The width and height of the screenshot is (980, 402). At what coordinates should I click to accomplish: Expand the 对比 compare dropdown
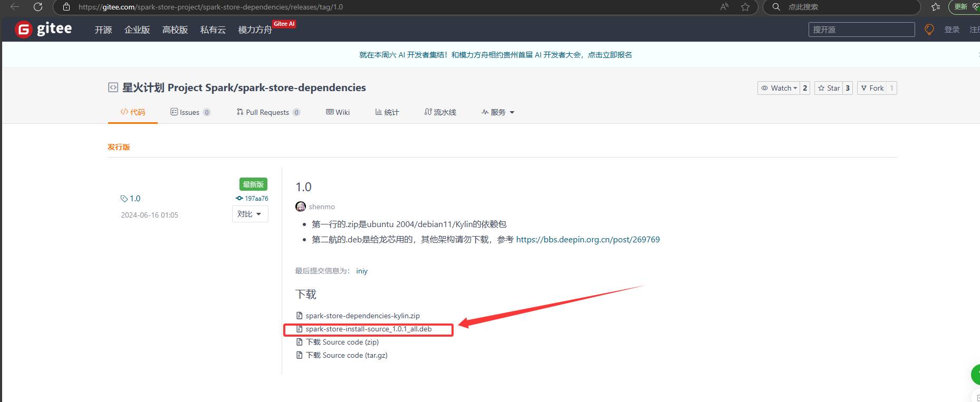250,214
